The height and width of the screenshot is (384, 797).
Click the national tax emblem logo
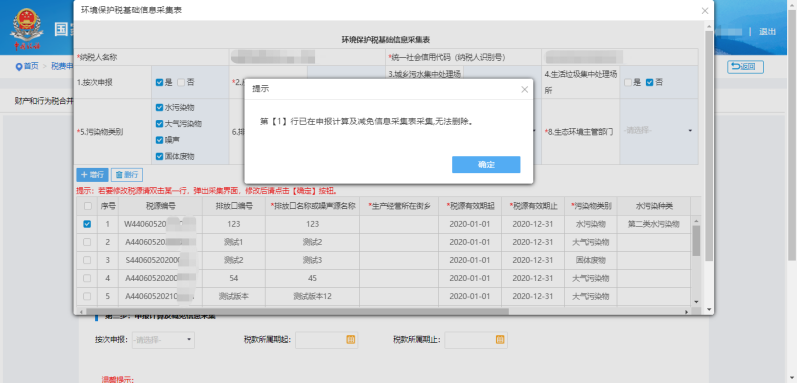pos(26,29)
